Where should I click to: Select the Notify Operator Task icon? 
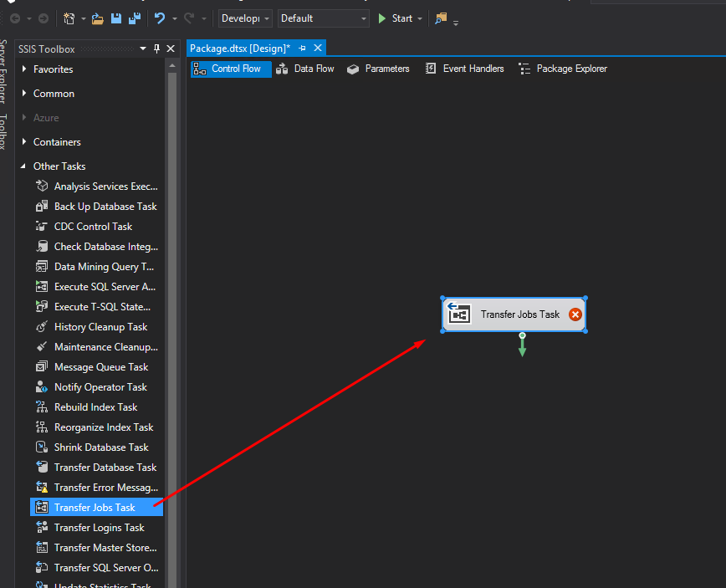42,387
